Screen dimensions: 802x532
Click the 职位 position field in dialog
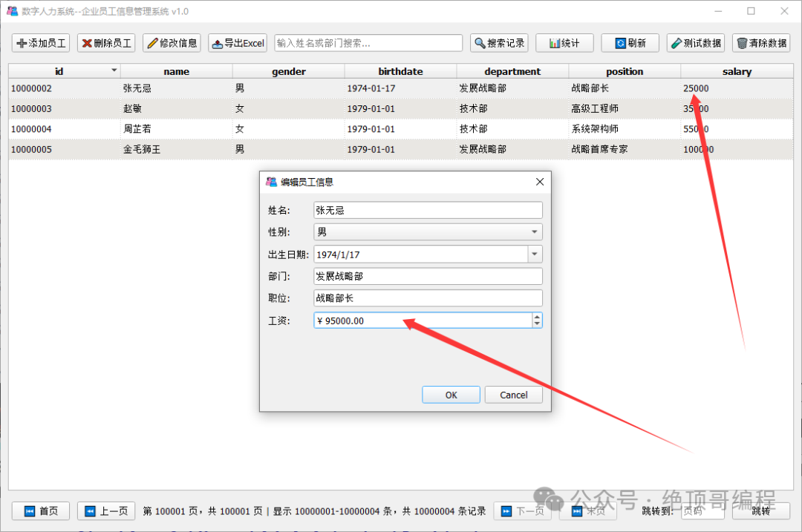click(428, 298)
